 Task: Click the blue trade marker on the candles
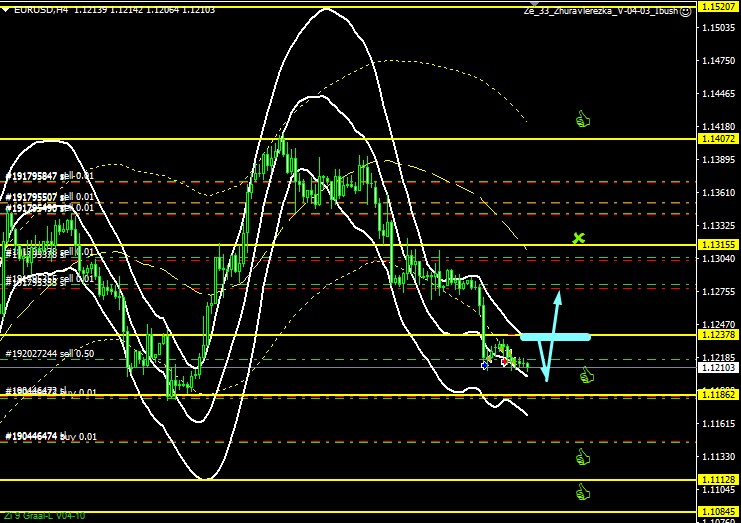tap(485, 365)
